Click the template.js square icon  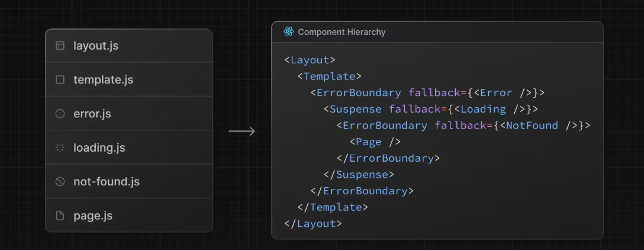coord(60,79)
